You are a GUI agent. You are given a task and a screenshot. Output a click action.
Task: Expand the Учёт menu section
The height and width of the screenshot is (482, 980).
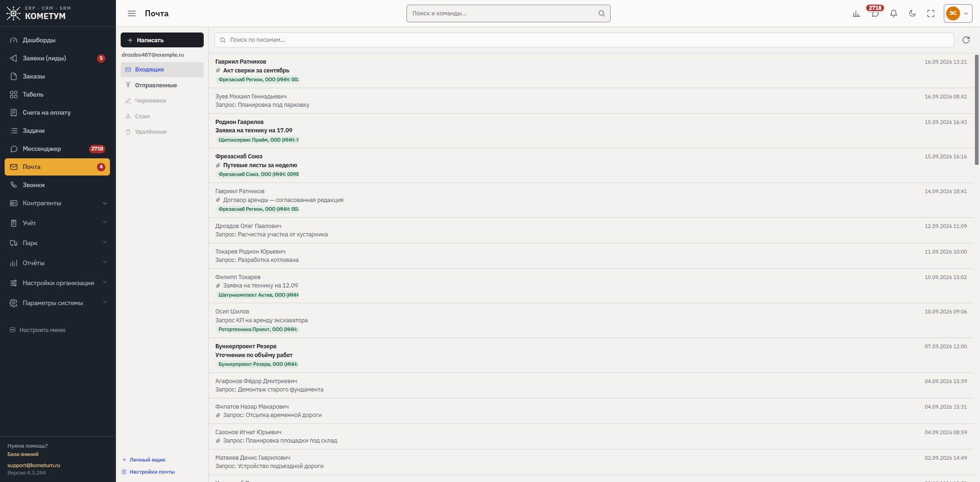58,223
